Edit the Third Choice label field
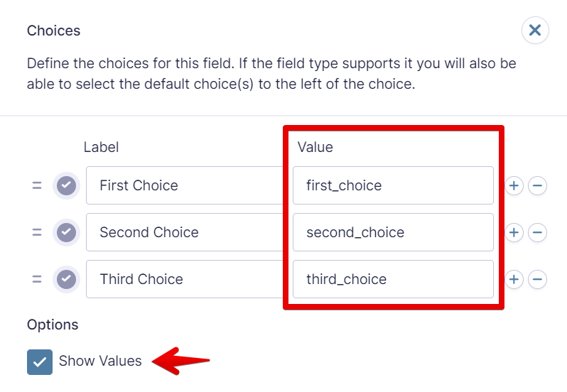This screenshot has height=392, width=567. [x=185, y=279]
